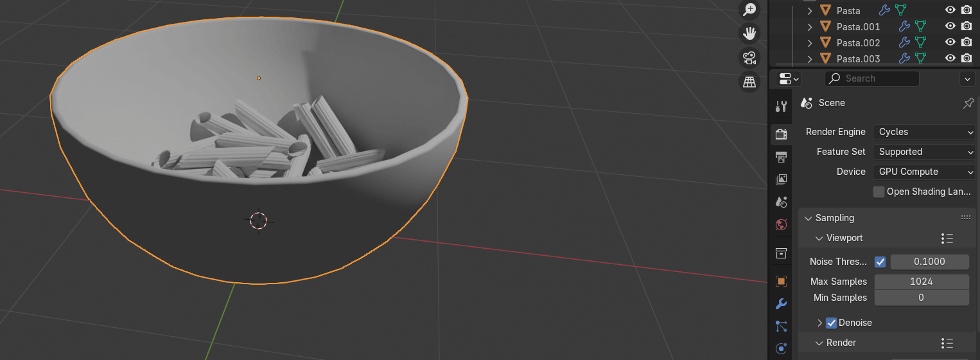This screenshot has width=980, height=360.
Task: Open the Render Engine dropdown
Action: pyautogui.click(x=924, y=132)
